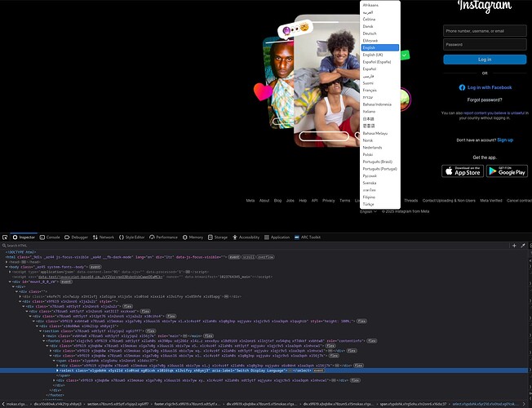
Task: Open the Meta Verified footer link
Action: 491,201
